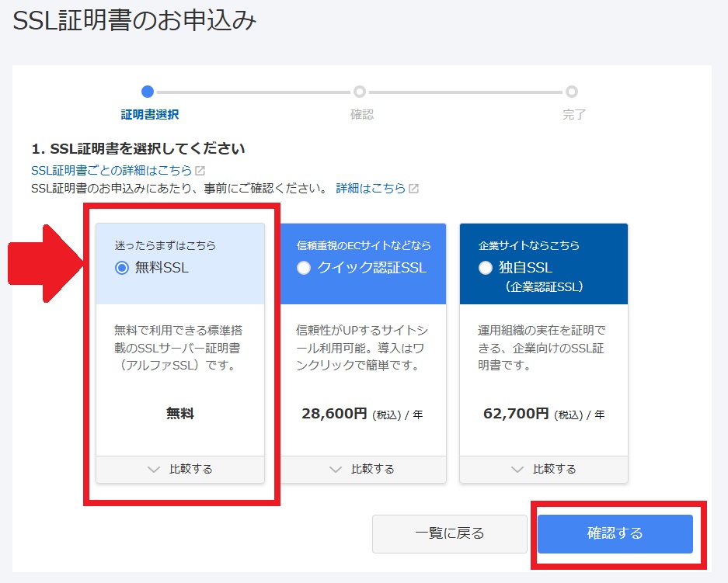Screen dimensions: 728x583
Task: Click the SSL証明書のお申込み page title
Action: coord(134,21)
